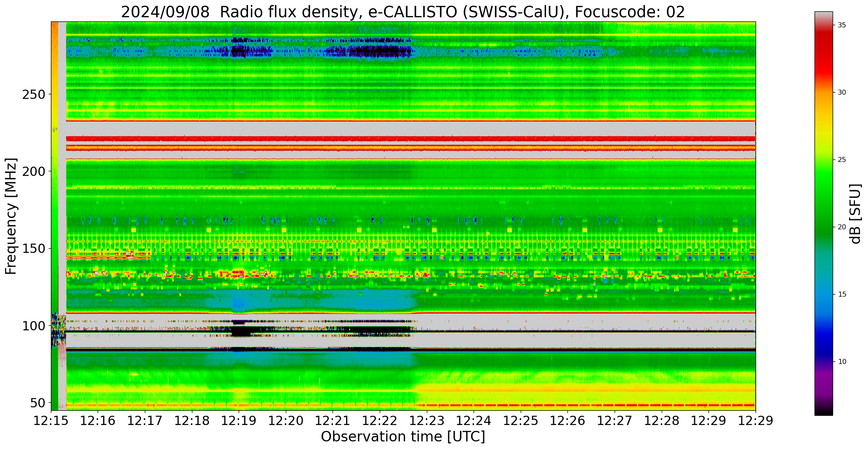Click the 12:23 time tick label
This screenshot has height=449, width=868.
coord(427,421)
